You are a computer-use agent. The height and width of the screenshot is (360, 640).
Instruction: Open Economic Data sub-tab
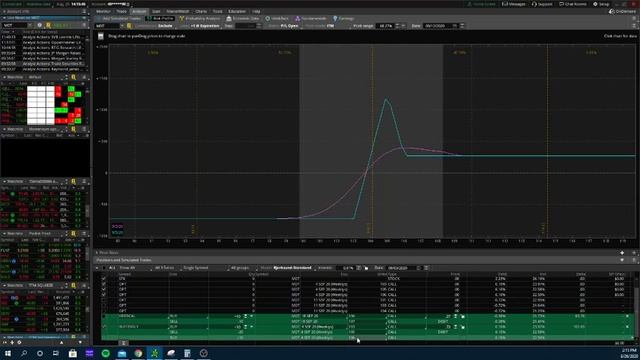(x=243, y=18)
